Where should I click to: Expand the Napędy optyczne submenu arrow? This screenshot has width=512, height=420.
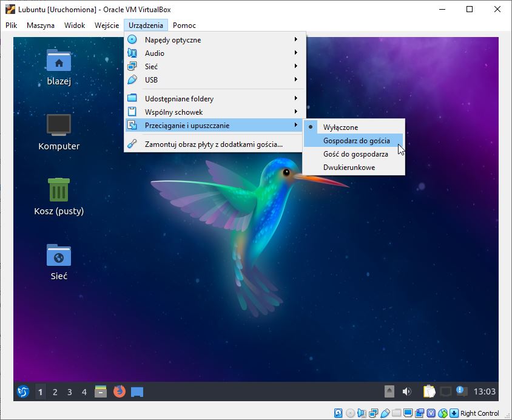295,39
